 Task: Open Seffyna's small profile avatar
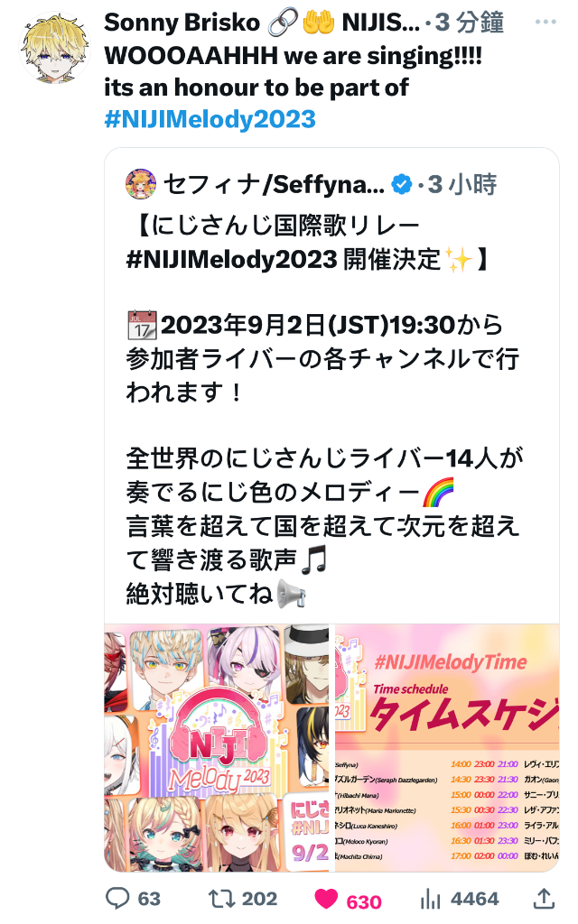[141, 184]
